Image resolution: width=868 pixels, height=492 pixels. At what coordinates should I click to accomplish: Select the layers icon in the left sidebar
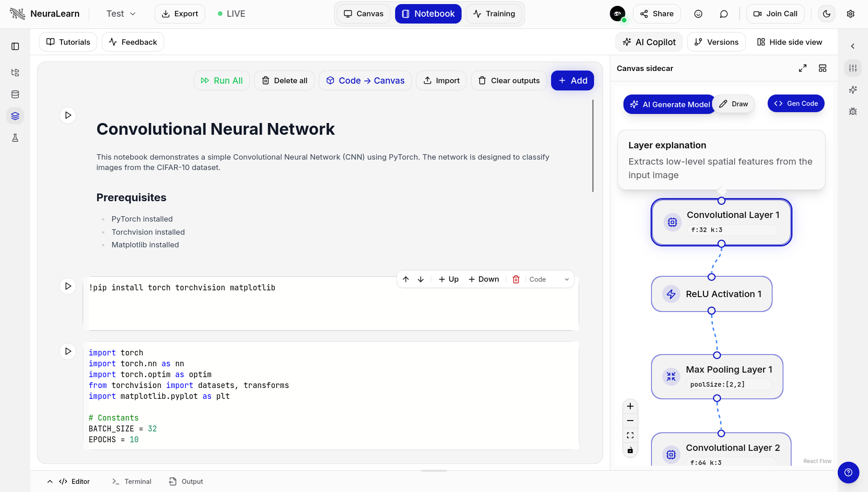point(15,116)
